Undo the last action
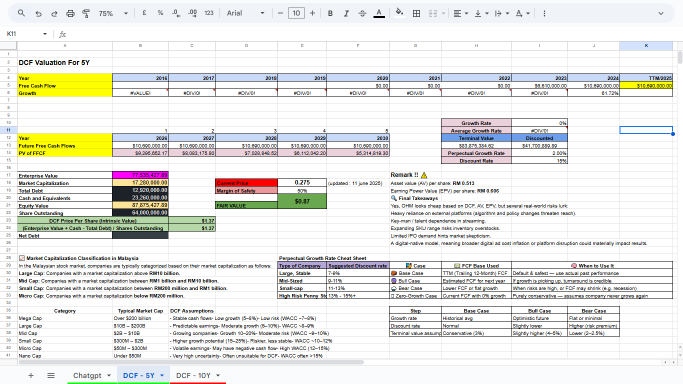 (38, 13)
